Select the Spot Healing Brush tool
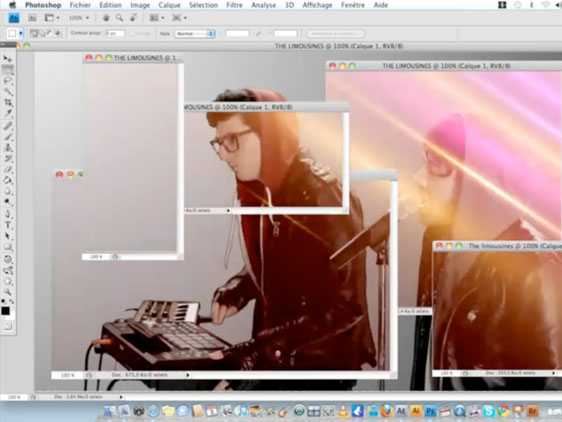Screen dimensions: 562x422 (7, 125)
